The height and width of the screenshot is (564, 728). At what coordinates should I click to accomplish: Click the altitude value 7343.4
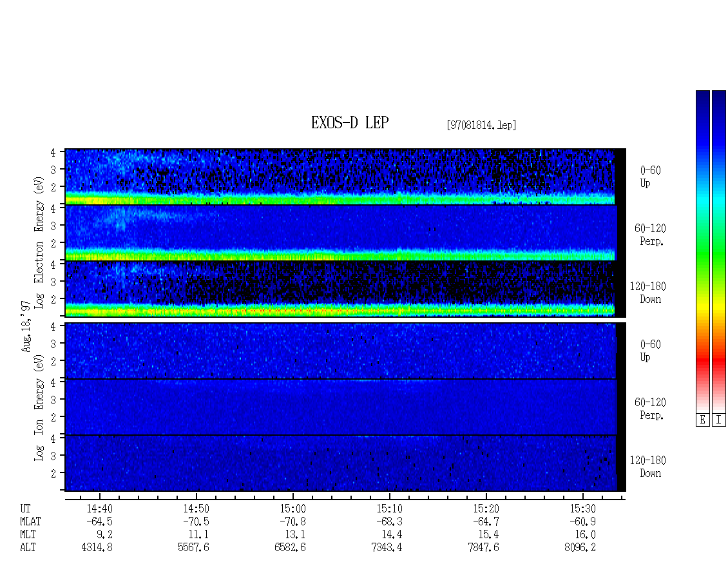click(387, 548)
